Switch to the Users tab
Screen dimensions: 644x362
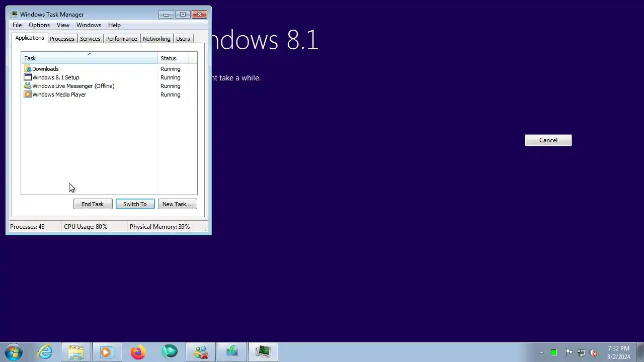[183, 39]
